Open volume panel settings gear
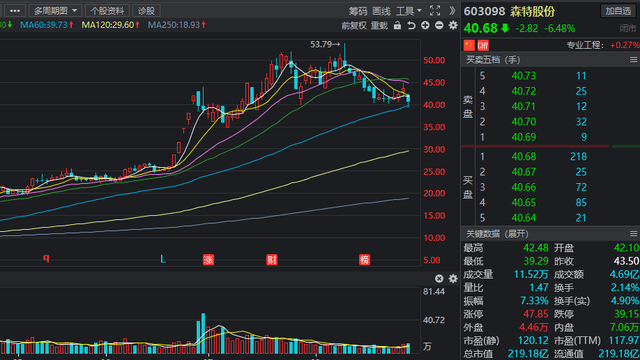 pyautogui.click(x=453, y=278)
